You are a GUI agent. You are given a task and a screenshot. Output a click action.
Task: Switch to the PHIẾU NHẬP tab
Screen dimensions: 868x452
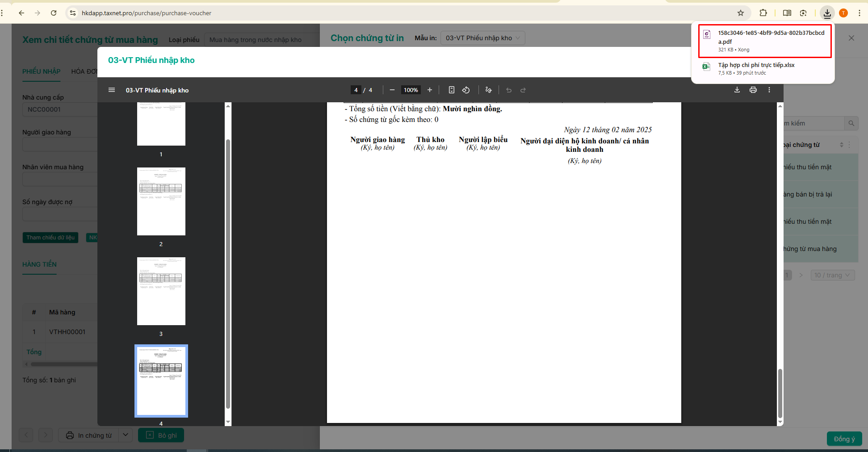(42, 71)
